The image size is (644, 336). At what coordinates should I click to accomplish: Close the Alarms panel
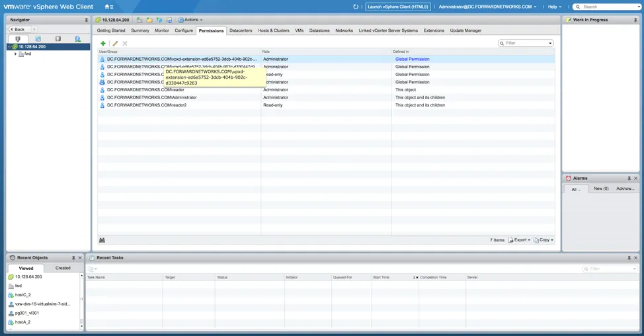pos(636,179)
